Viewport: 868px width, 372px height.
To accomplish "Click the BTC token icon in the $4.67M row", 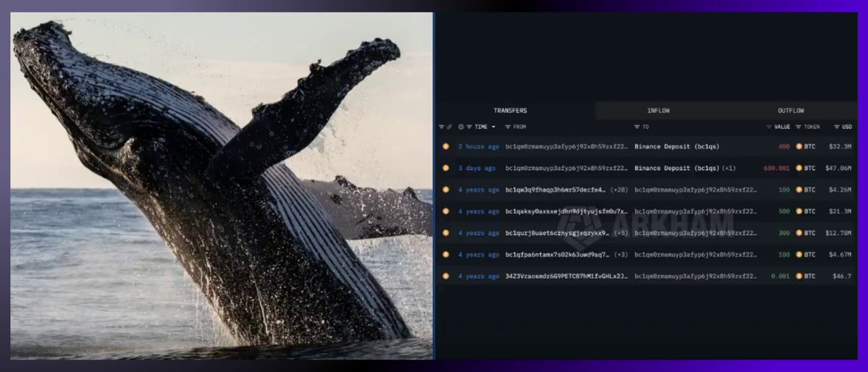I will [799, 255].
